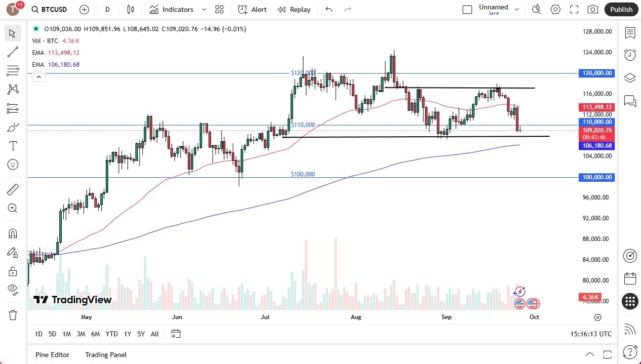
Task: Select the All time range button
Action: 154,334
